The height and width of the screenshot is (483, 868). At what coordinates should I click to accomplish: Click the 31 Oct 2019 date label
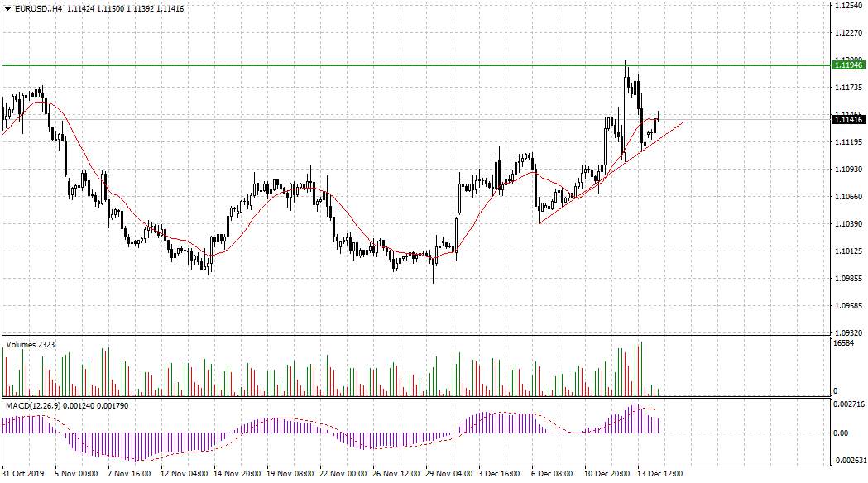tap(22, 475)
